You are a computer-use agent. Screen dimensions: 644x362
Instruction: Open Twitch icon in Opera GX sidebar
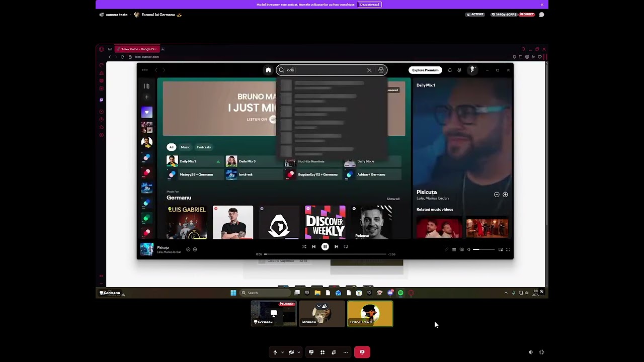click(101, 100)
